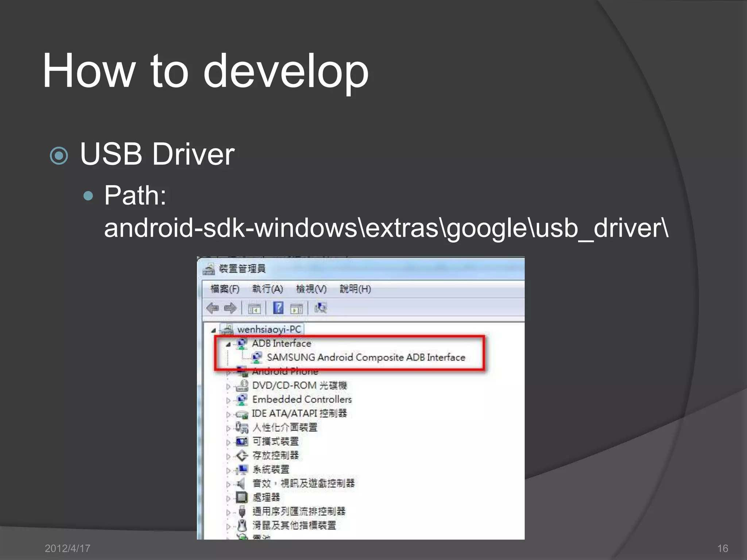Screen dimensions: 747x560
Task: Expand the 通用序列匯流排控制器 node
Action: coord(228,513)
